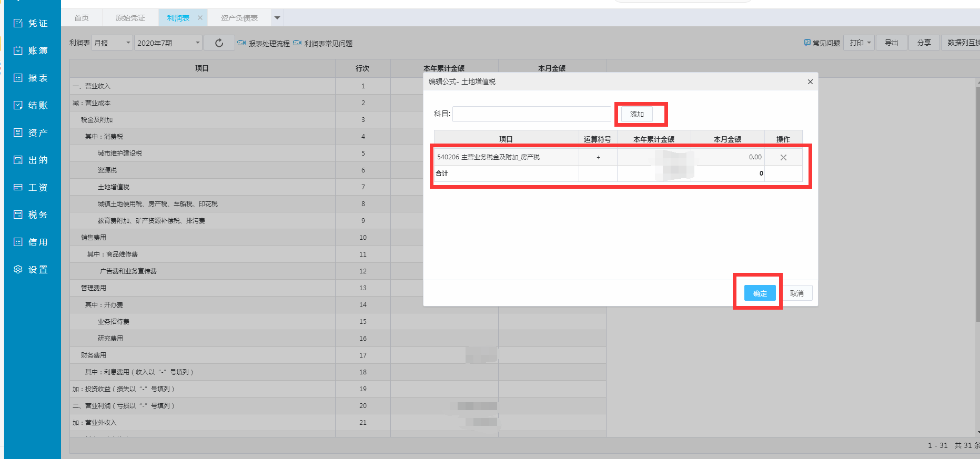Click the 添加 add button
The height and width of the screenshot is (459, 980).
pos(637,114)
